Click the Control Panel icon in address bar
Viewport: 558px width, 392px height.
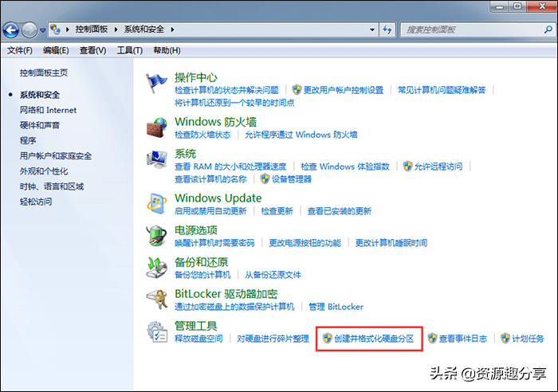tap(55, 29)
